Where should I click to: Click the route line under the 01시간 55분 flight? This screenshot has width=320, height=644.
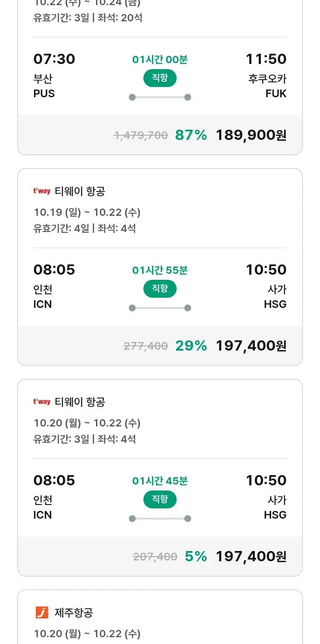[x=160, y=308]
